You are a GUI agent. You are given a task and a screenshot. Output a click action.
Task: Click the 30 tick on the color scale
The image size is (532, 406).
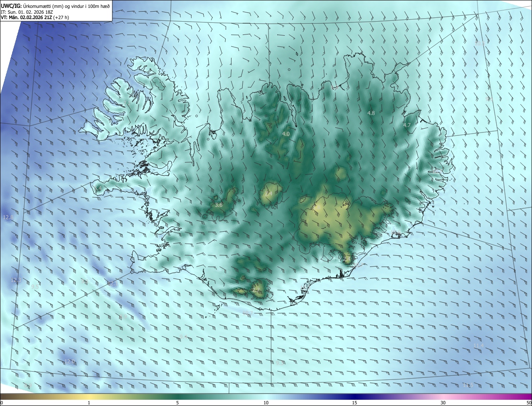click(x=443, y=403)
